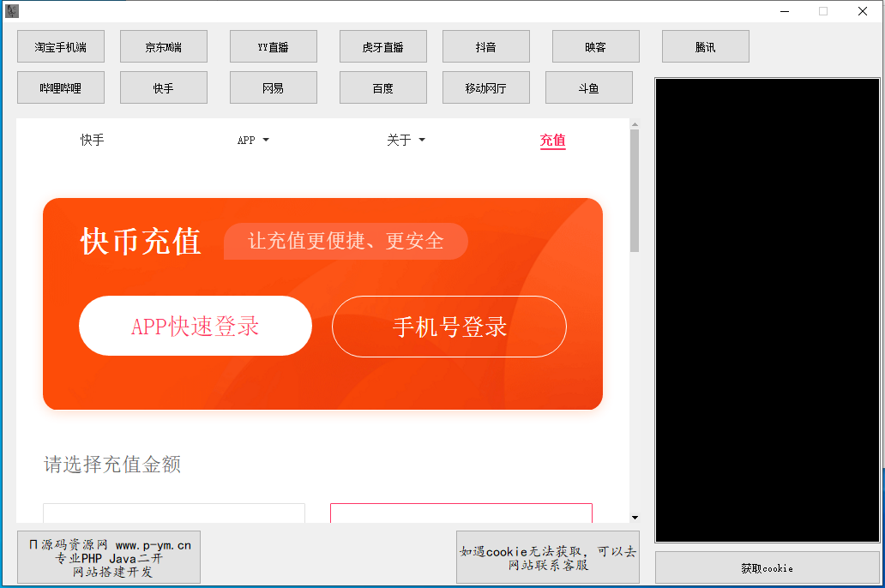This screenshot has height=588, width=885.
Task: Click the scrollbar down arrow of web view
Action: click(635, 518)
